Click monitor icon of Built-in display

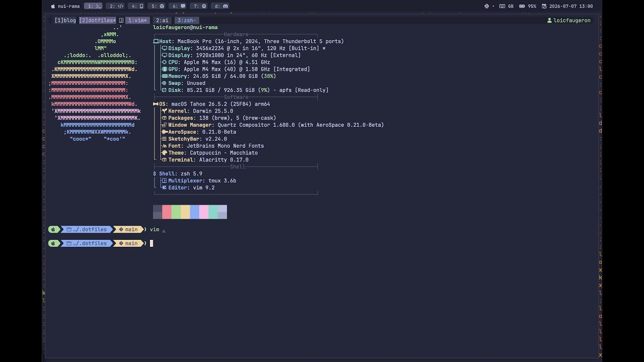coord(165,48)
